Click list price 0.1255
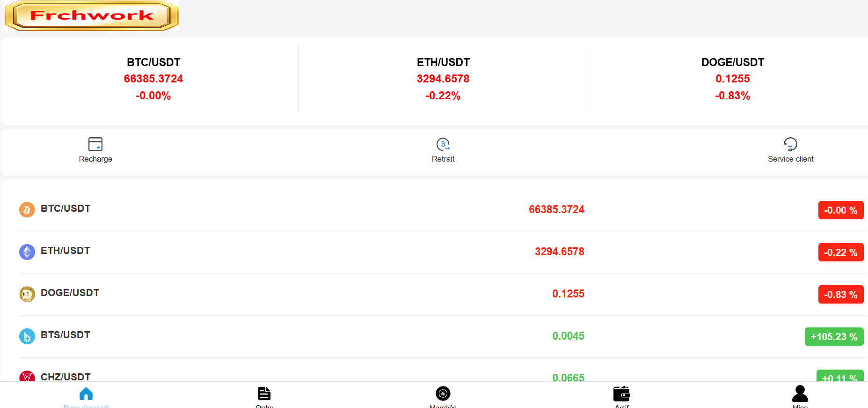 (x=568, y=294)
